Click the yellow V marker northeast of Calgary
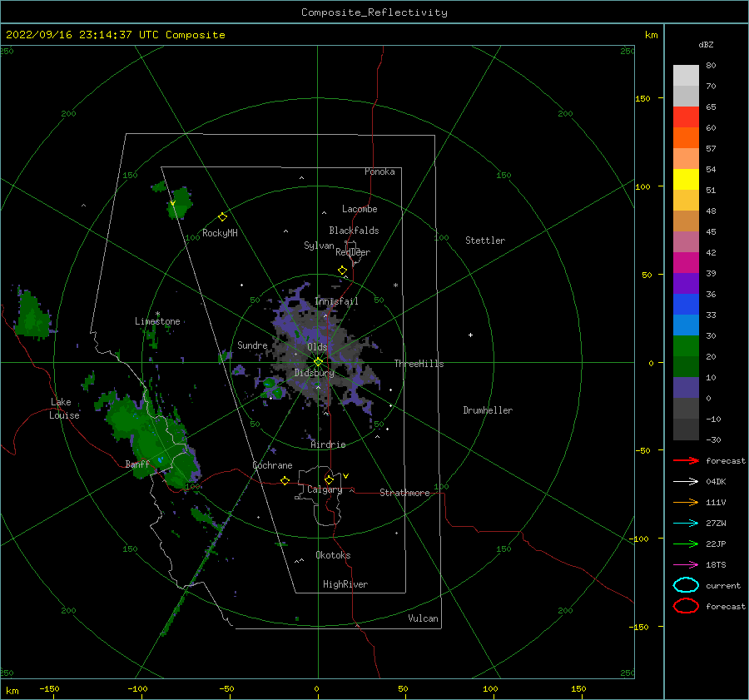Image resolution: width=749 pixels, height=700 pixels. (x=345, y=476)
